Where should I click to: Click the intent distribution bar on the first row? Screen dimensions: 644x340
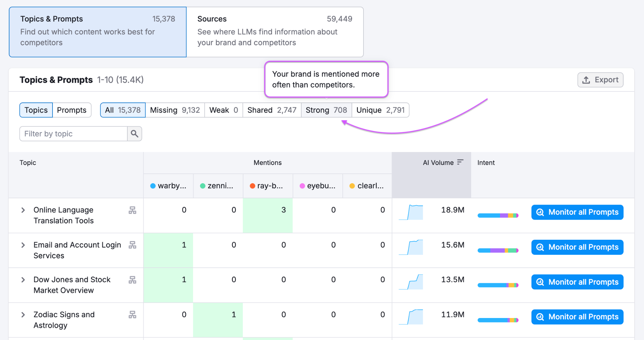click(498, 216)
